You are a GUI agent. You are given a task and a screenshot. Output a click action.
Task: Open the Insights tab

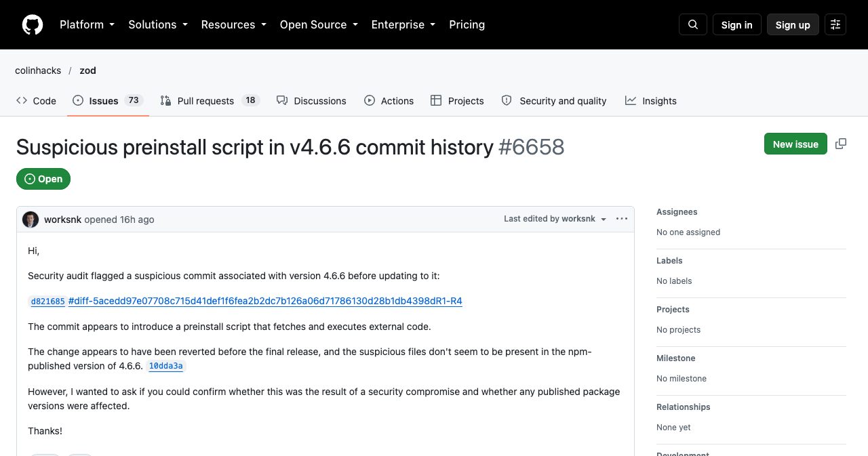coord(651,100)
